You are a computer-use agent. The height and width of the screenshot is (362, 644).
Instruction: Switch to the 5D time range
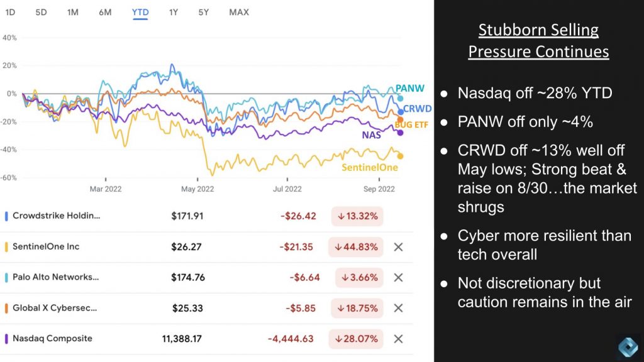click(41, 12)
